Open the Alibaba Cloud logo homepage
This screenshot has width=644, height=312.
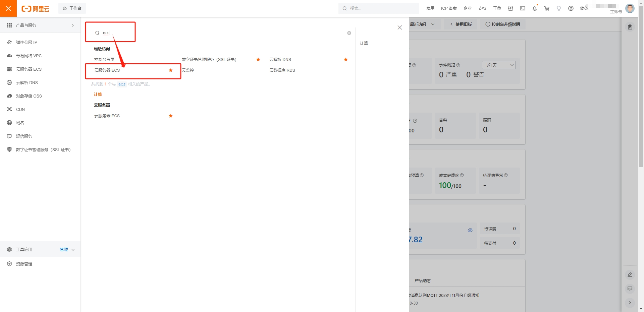click(x=36, y=9)
